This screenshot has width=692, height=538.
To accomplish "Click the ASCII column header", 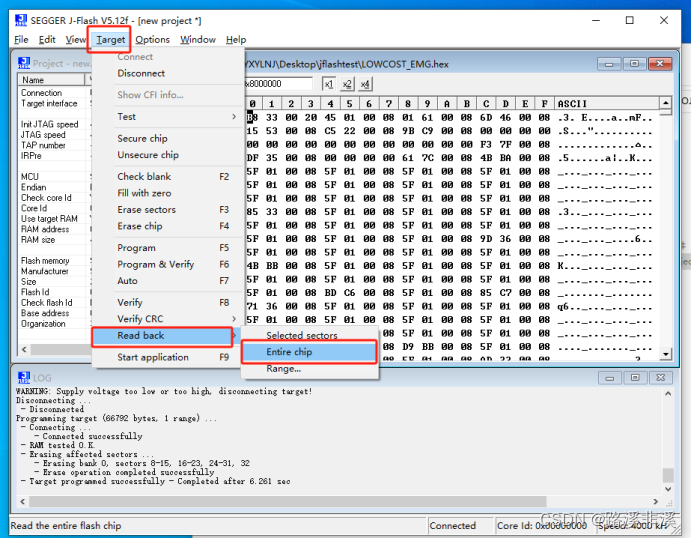I will [607, 103].
